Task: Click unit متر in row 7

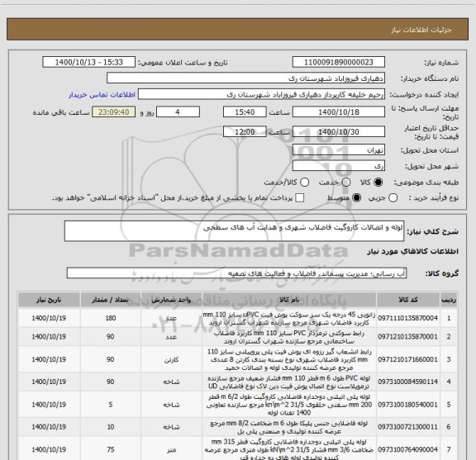Action: click(x=171, y=450)
